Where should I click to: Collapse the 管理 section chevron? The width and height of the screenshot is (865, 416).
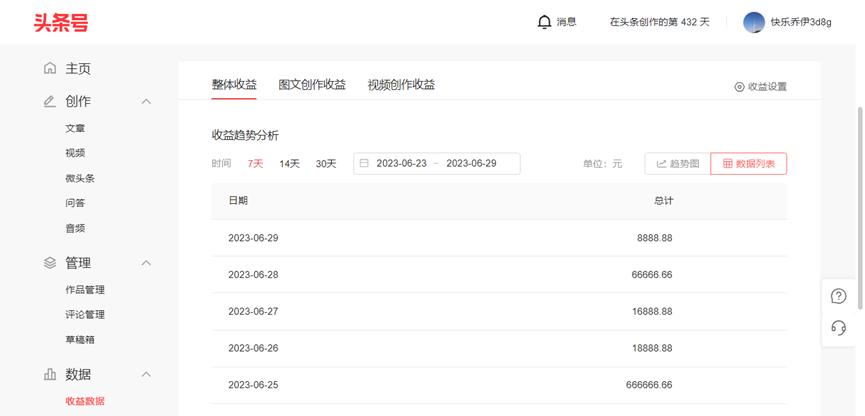(146, 263)
